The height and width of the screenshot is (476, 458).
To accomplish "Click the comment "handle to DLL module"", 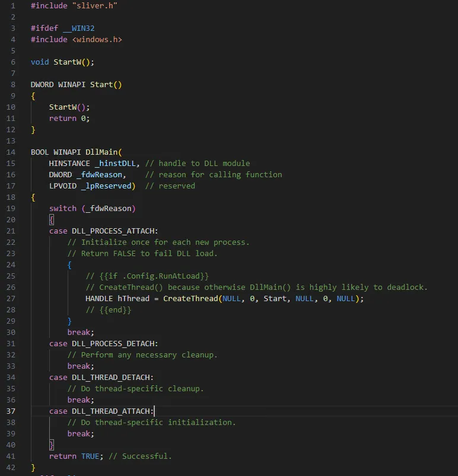I will click(x=204, y=164).
